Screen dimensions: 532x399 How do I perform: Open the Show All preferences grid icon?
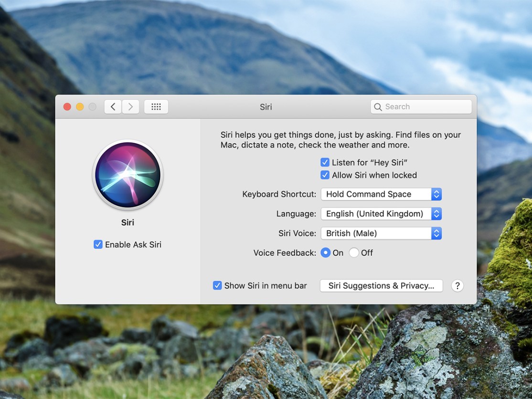(x=156, y=106)
